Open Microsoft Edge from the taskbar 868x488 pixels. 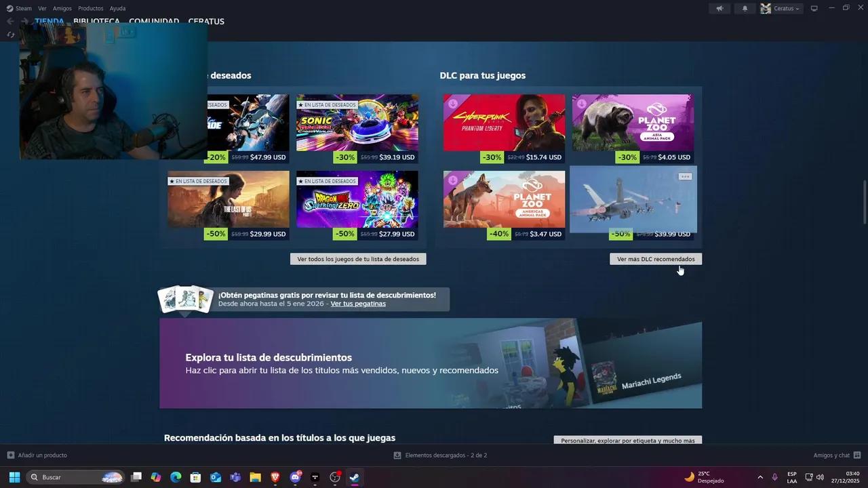176,477
